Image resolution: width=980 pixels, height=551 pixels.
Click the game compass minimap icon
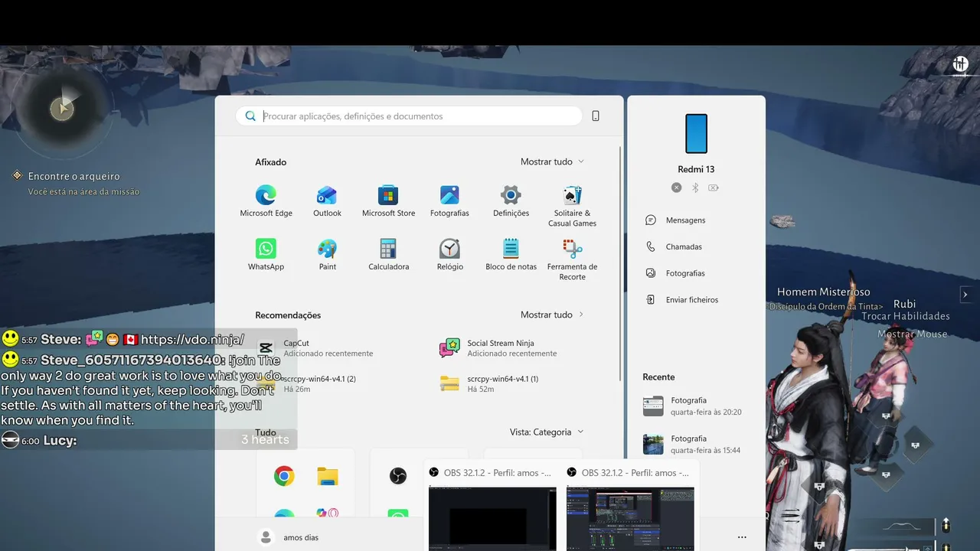tap(61, 109)
